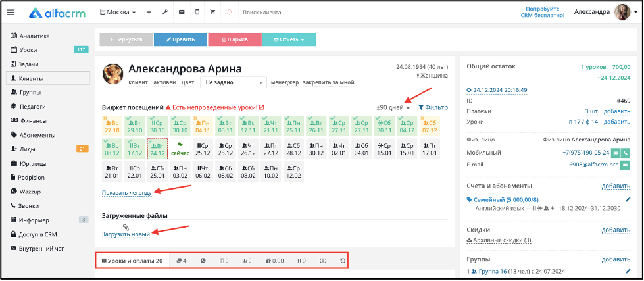
Task: Open the wrench settings icon
Action: [x=165, y=13]
